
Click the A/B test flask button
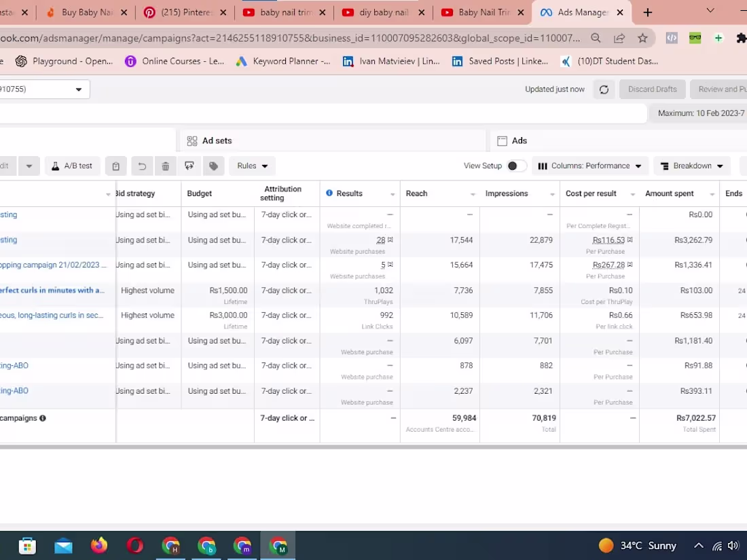pos(72,166)
